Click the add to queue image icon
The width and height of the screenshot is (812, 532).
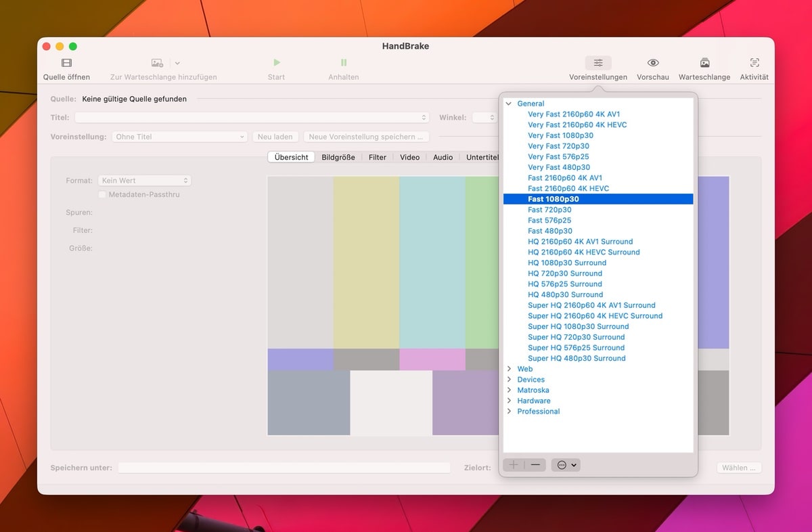[x=157, y=63]
